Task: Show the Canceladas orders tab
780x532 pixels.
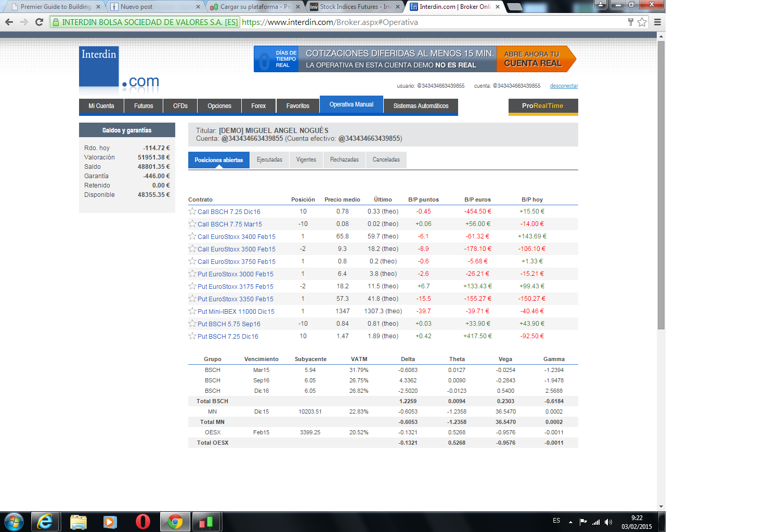Action: tap(386, 160)
